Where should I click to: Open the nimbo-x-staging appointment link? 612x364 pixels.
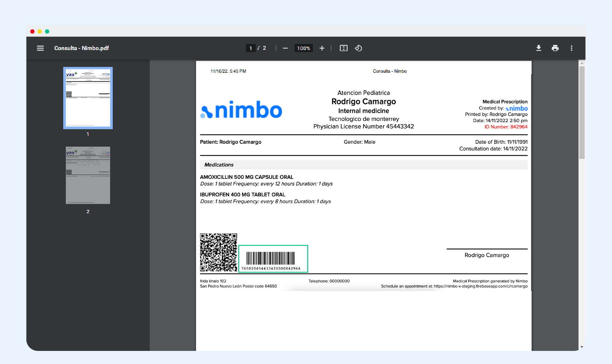pyautogui.click(x=480, y=286)
